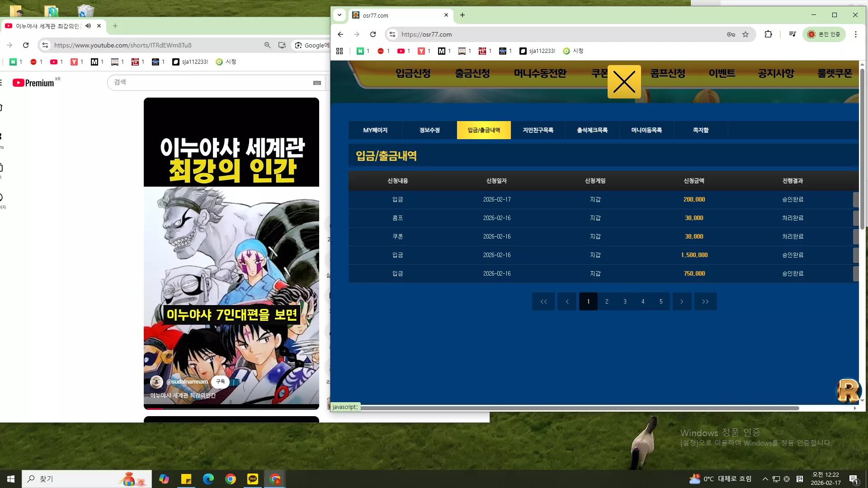Image resolution: width=868 pixels, height=488 pixels.
Task: Reload the osr77.com page
Action: click(373, 34)
